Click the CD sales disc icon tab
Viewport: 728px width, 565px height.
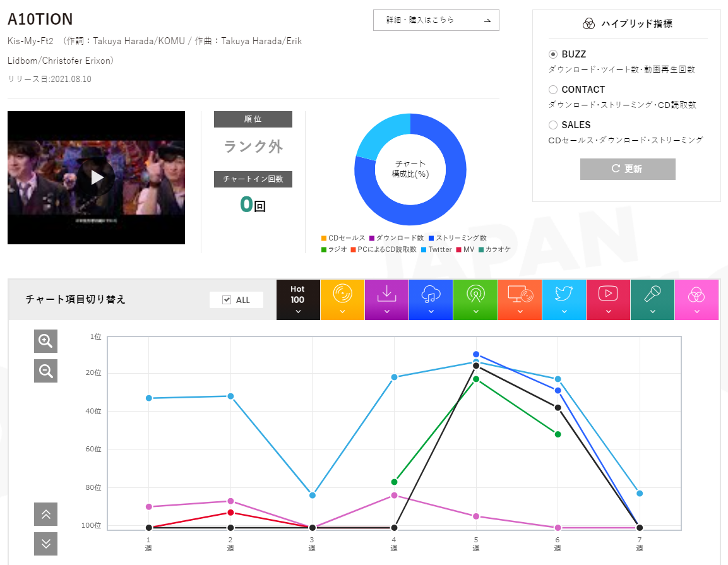(x=342, y=299)
